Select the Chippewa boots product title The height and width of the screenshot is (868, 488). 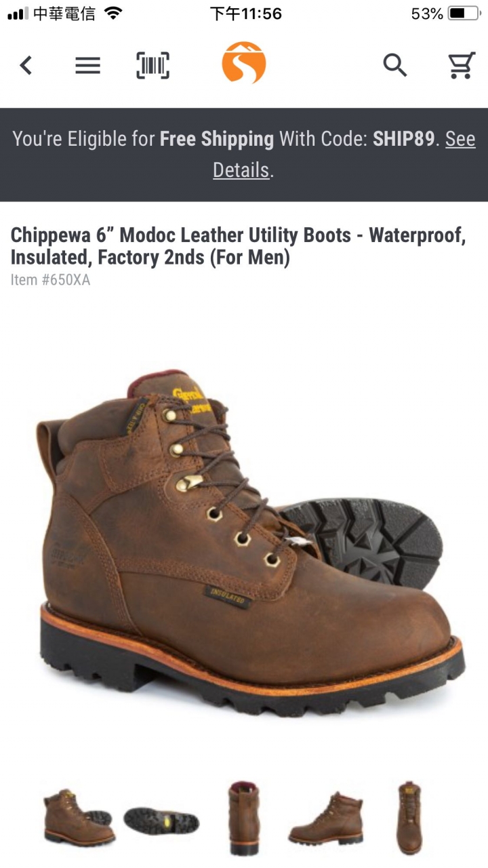click(x=239, y=246)
